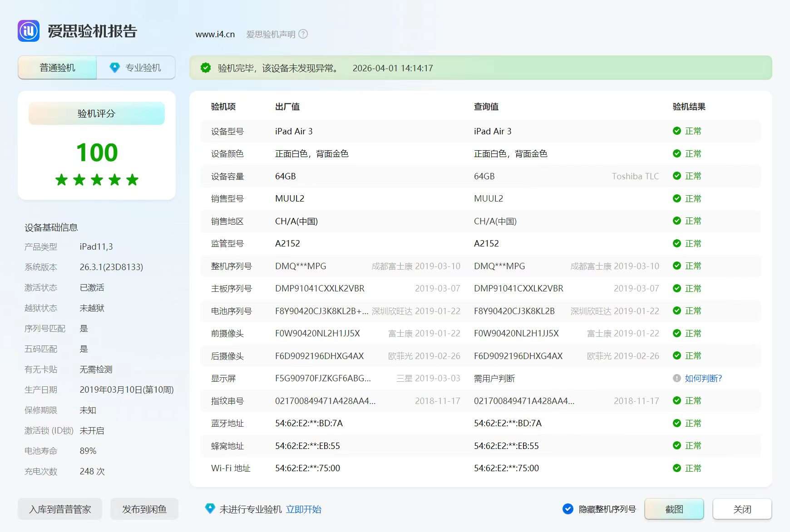790x532 pixels.
Task: Click the help icon beside 爱思验机声明
Action: pyautogui.click(x=303, y=34)
